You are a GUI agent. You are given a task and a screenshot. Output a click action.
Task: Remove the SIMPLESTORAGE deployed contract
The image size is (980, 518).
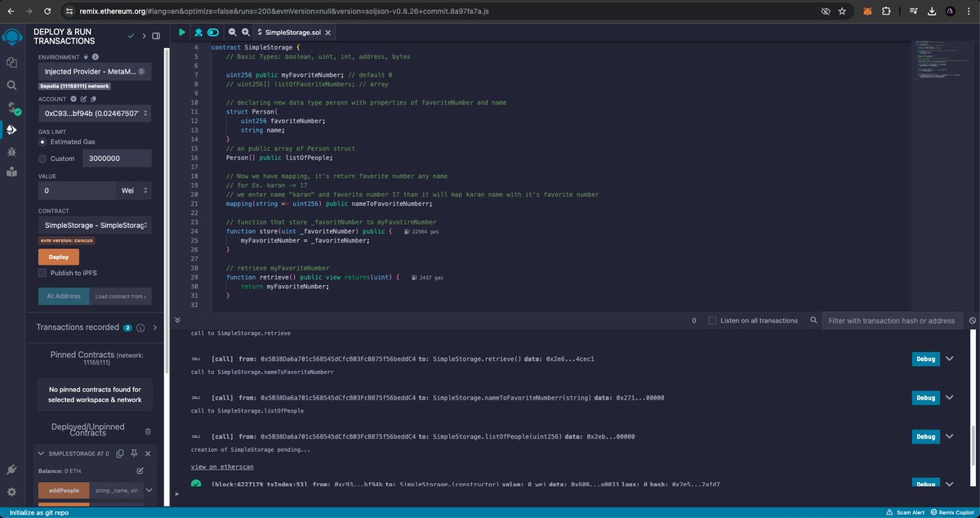[148, 453]
